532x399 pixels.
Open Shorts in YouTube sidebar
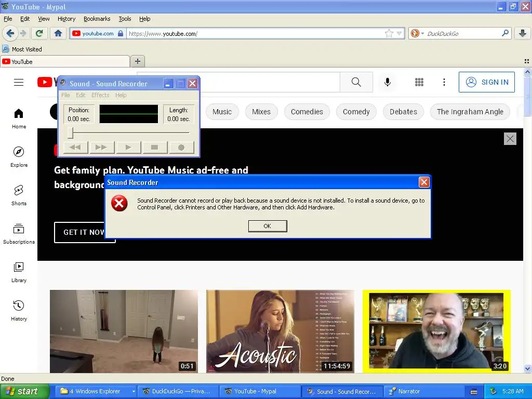[x=19, y=195]
